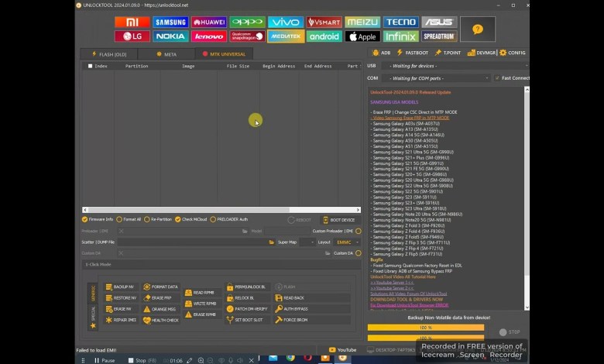Enable the Custom DA toggle
Viewport: 604px width, 364px height.
tap(359, 253)
